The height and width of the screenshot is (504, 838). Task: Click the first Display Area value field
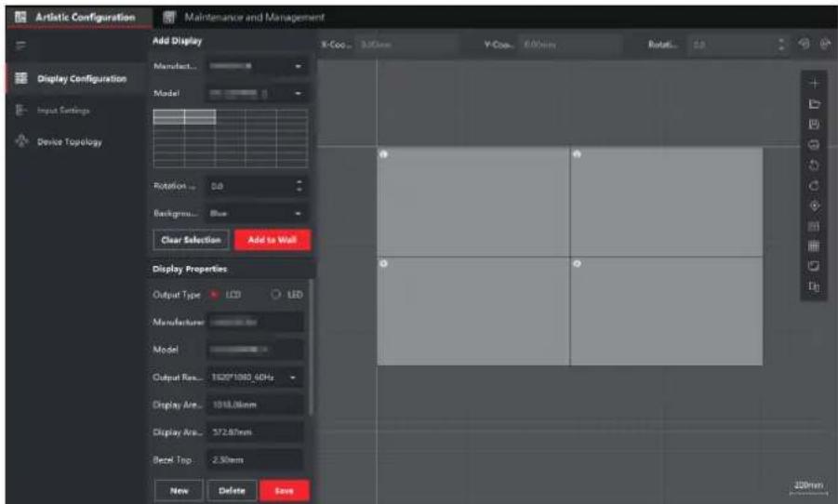click(256, 405)
